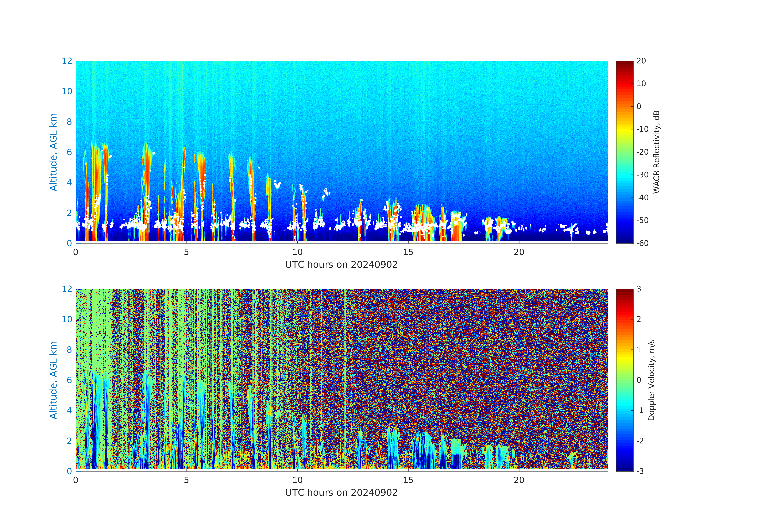
Task: Click the Doppler Velocity colorbar
Action: 624,380
